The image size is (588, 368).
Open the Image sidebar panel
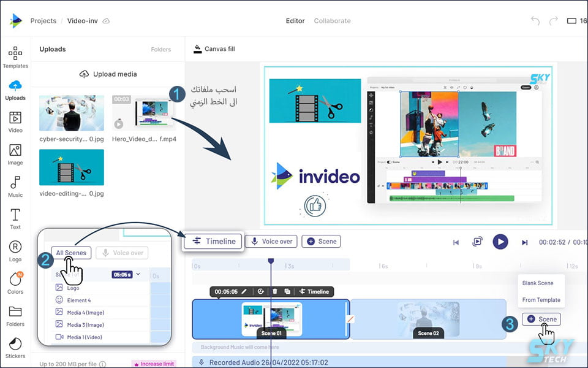(x=15, y=155)
